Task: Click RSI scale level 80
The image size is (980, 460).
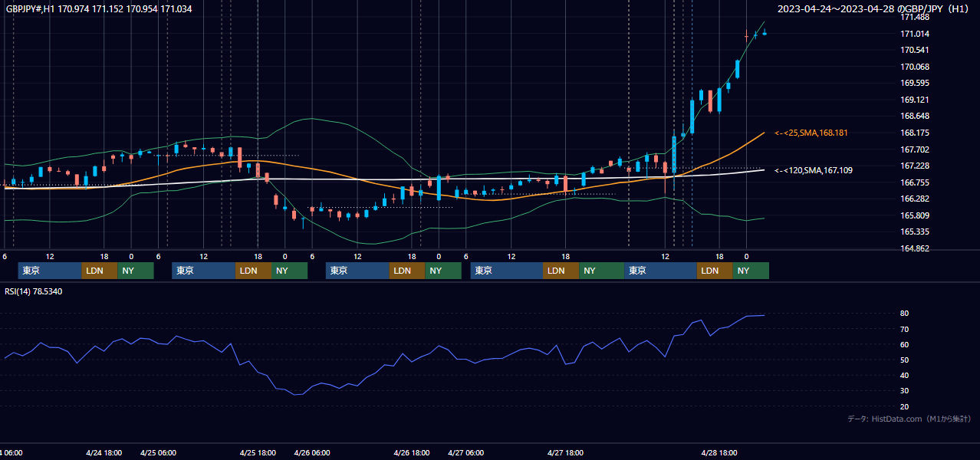Action: 905,314
